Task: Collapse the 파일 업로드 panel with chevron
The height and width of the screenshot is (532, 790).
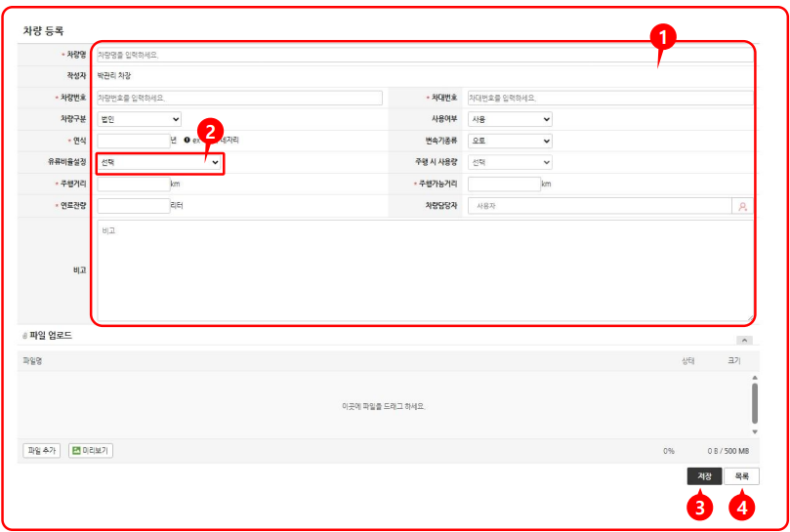Action: click(x=744, y=340)
